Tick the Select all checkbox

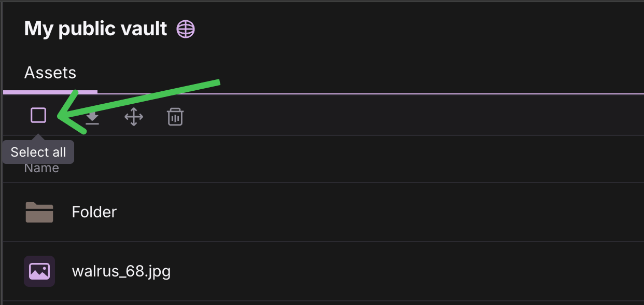(x=38, y=115)
